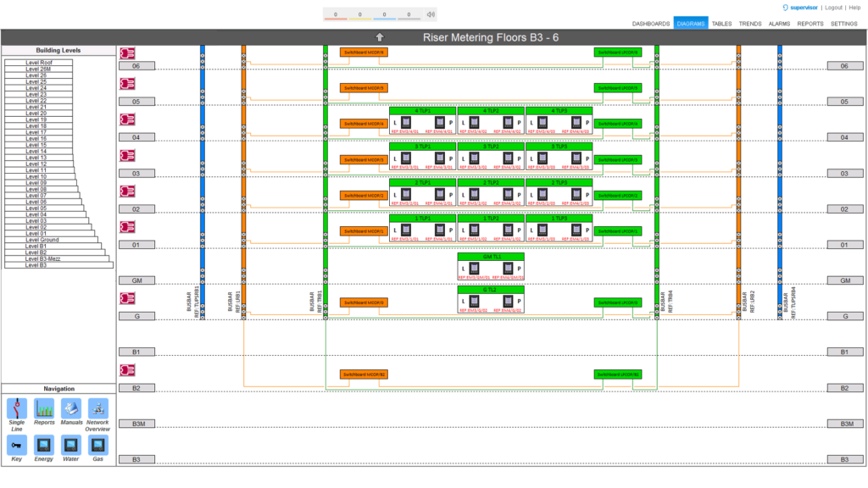Image resolution: width=868 pixels, height=488 pixels.
Task: Click the Logout link
Action: 833,7
